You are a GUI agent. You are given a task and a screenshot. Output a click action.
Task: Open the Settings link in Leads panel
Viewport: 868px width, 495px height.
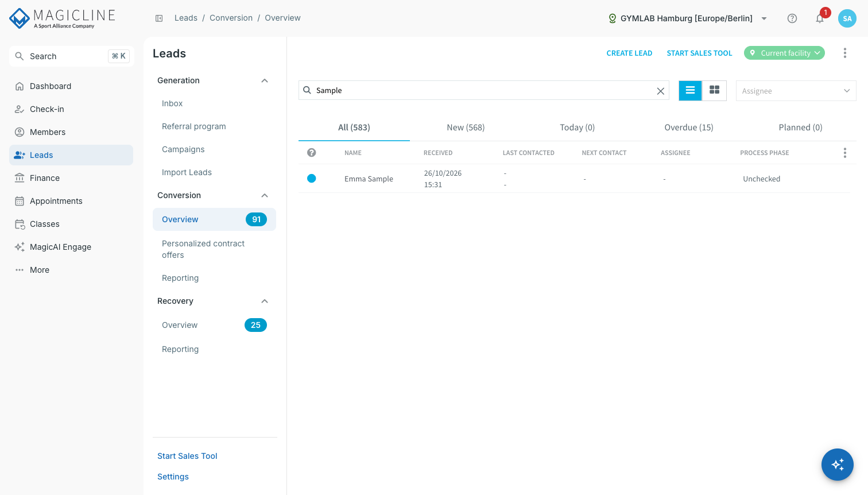point(173,477)
